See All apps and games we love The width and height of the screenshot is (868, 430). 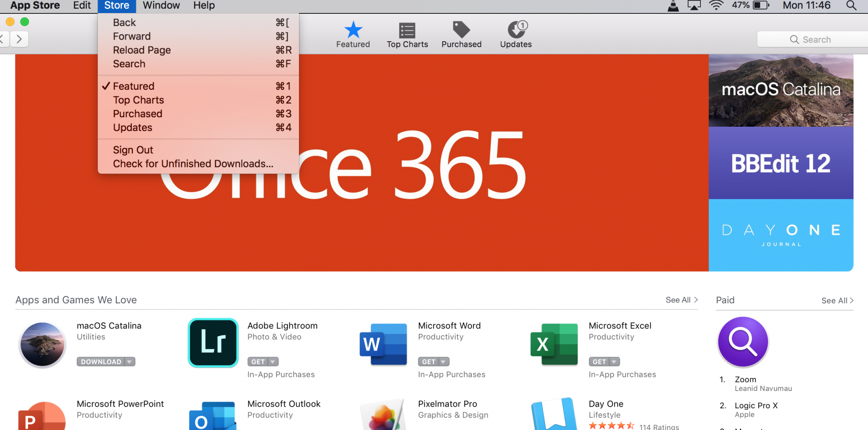pos(682,300)
